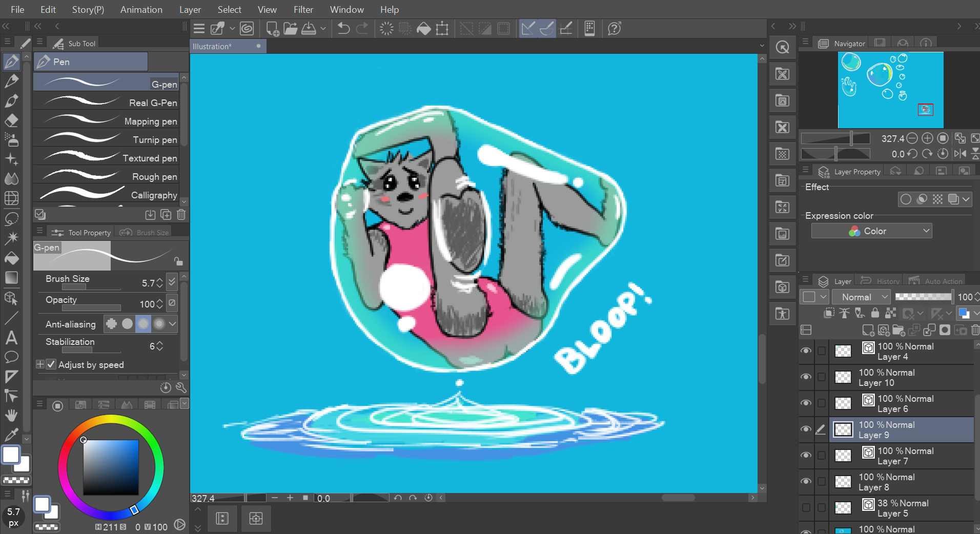Select the Eraser tool in the toolbar

[11, 120]
